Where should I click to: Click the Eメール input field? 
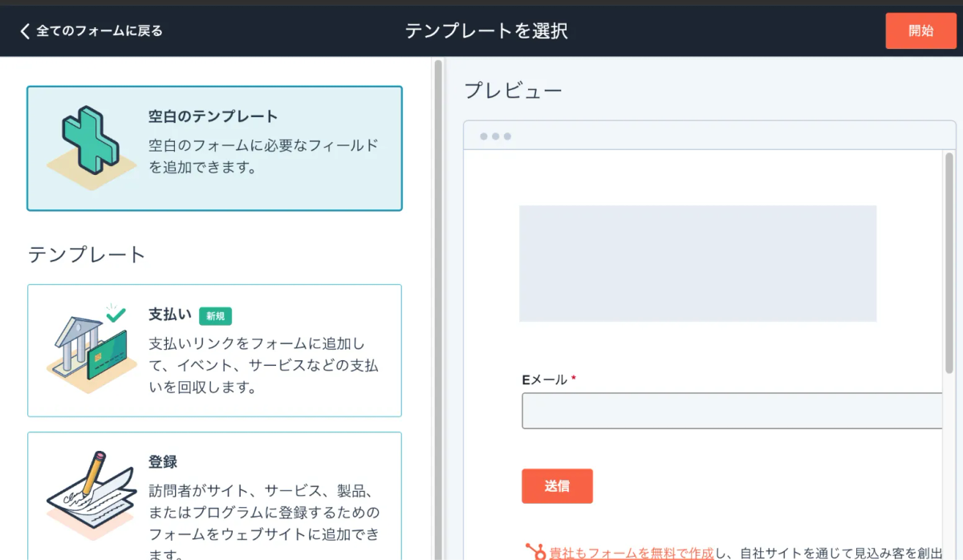point(732,411)
